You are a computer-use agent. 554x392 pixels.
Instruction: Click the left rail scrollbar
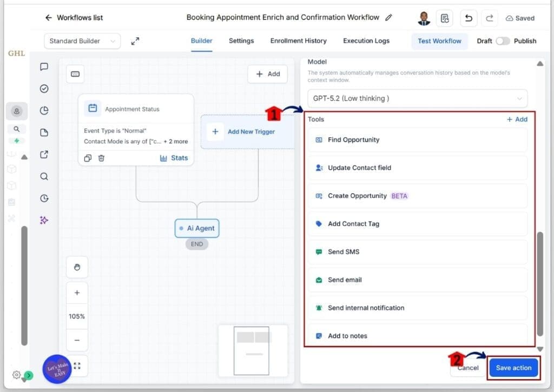(x=24, y=285)
